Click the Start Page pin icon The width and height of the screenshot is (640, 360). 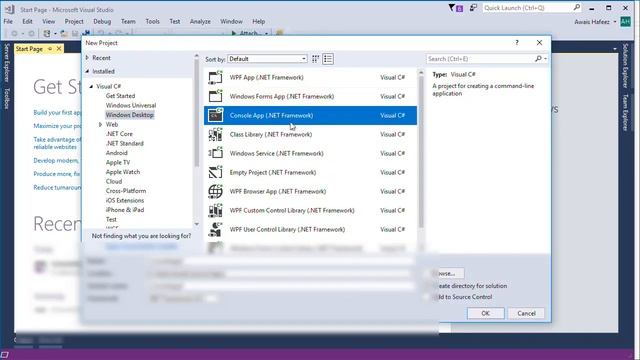pos(50,49)
